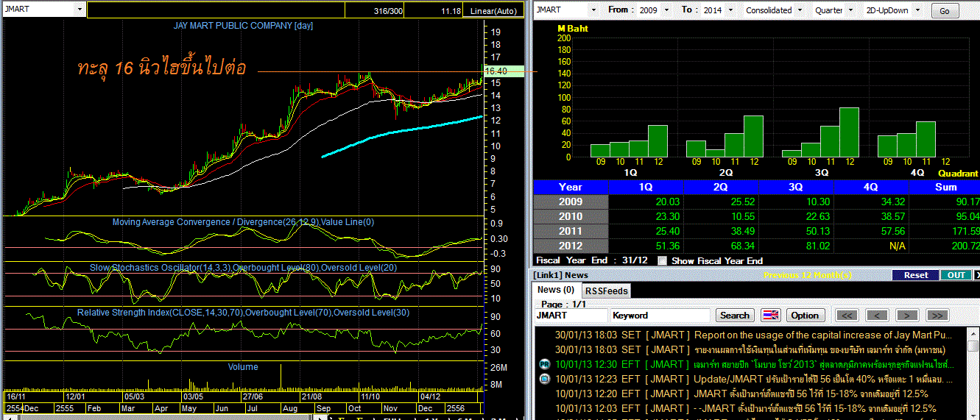Click the 68.34 value in 2012 2Q
980x420 pixels.
(743, 246)
